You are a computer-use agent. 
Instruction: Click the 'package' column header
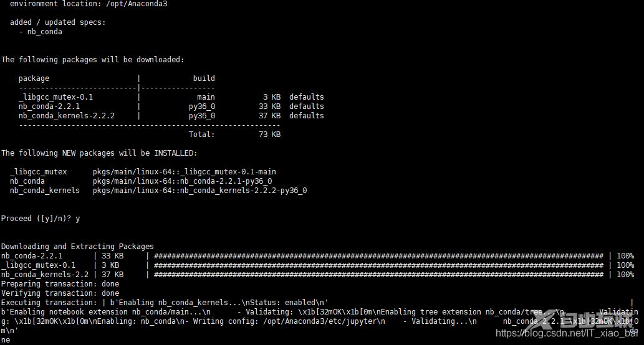click(x=34, y=78)
